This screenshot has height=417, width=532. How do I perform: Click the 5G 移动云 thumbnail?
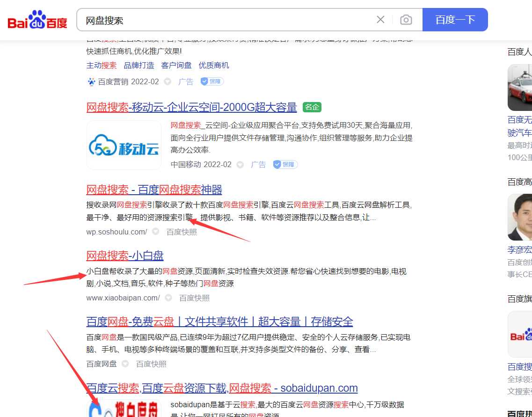pos(124,145)
